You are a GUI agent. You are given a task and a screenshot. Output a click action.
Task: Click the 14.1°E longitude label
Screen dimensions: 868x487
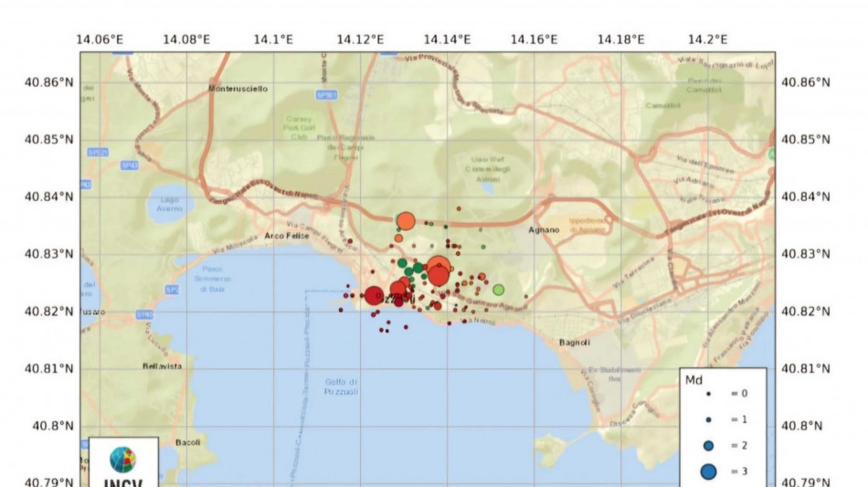point(273,40)
